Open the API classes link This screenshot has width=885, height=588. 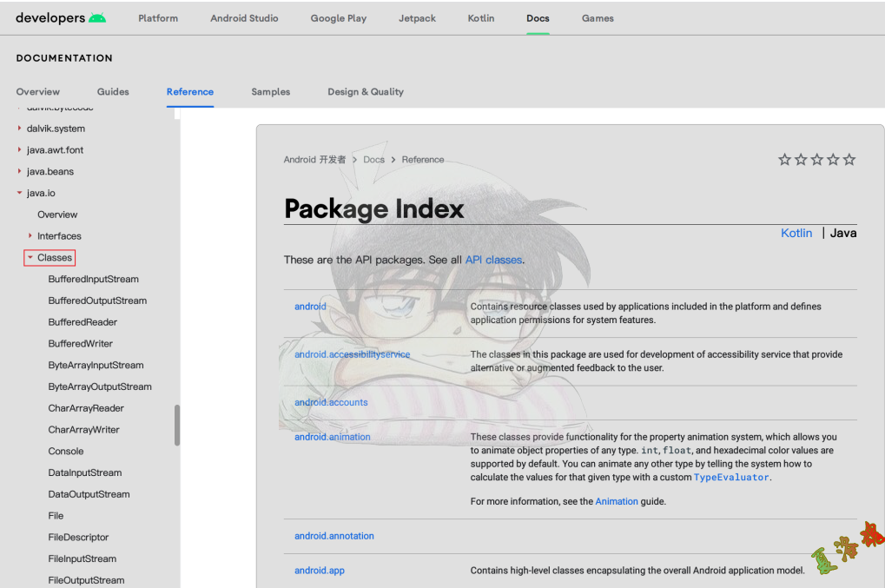[x=493, y=260]
